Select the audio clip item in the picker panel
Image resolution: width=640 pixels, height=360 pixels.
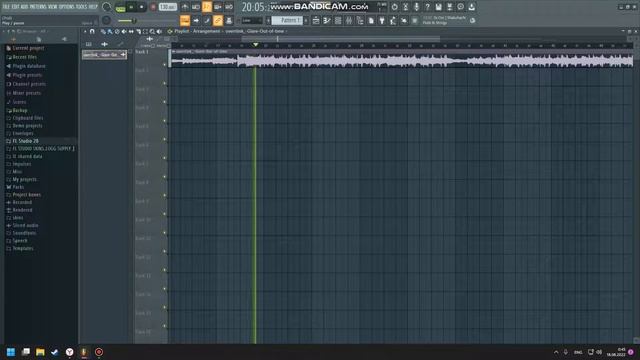[x=104, y=54]
